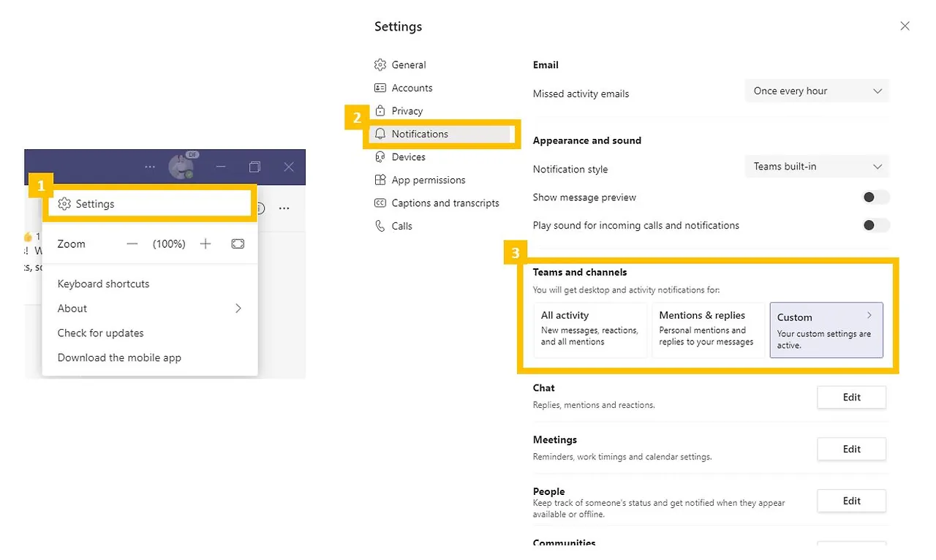This screenshot has width=936, height=560.
Task: Close the Settings dialog with the X
Action: point(905,26)
